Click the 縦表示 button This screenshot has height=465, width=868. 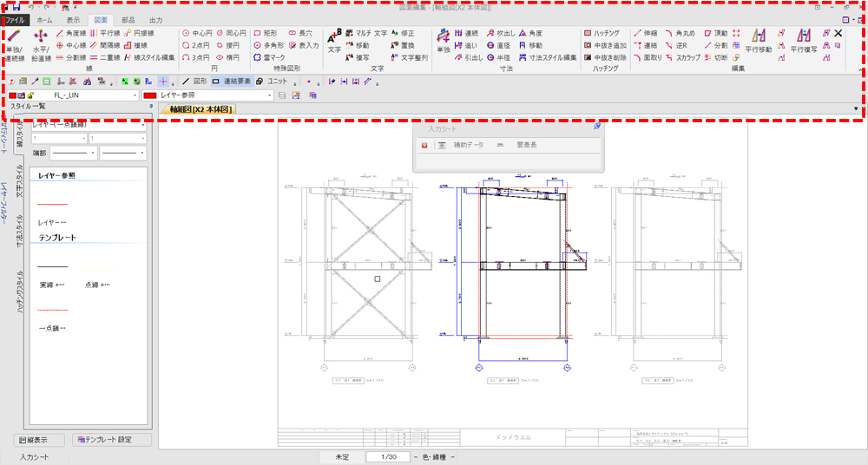[37, 440]
